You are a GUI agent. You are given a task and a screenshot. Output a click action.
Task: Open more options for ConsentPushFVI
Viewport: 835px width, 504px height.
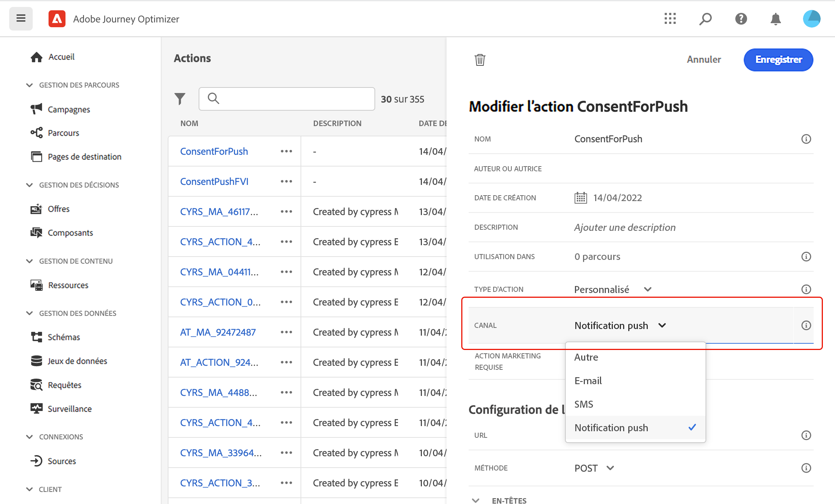click(286, 182)
